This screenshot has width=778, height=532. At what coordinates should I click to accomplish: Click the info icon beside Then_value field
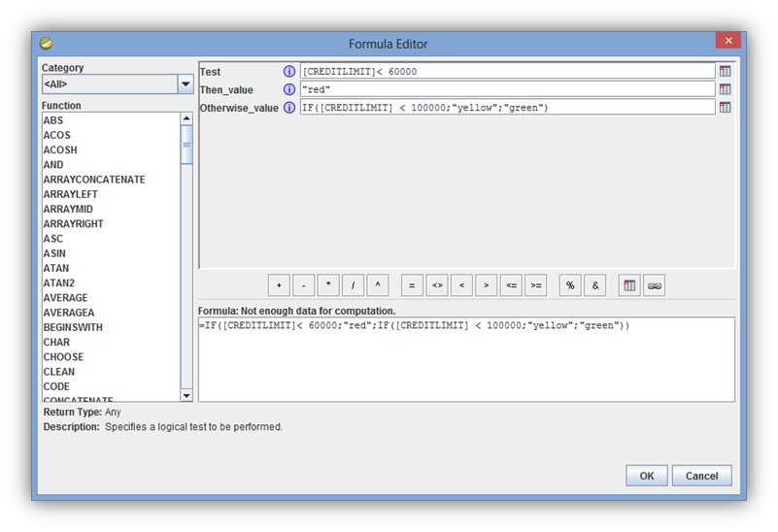pyautogui.click(x=288, y=89)
